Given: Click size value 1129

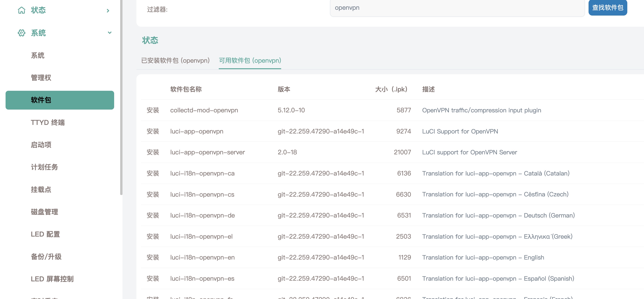Looking at the screenshot, I should coord(405,257).
